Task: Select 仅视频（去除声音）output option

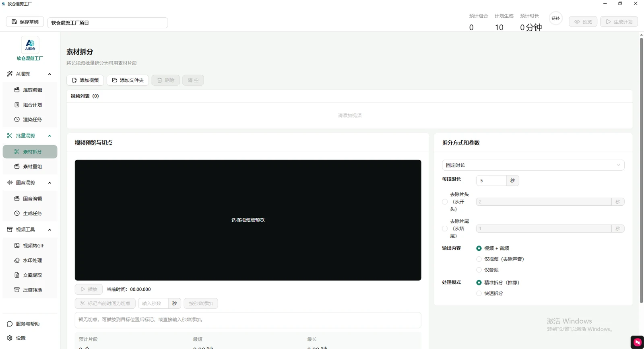Action: coord(479,259)
